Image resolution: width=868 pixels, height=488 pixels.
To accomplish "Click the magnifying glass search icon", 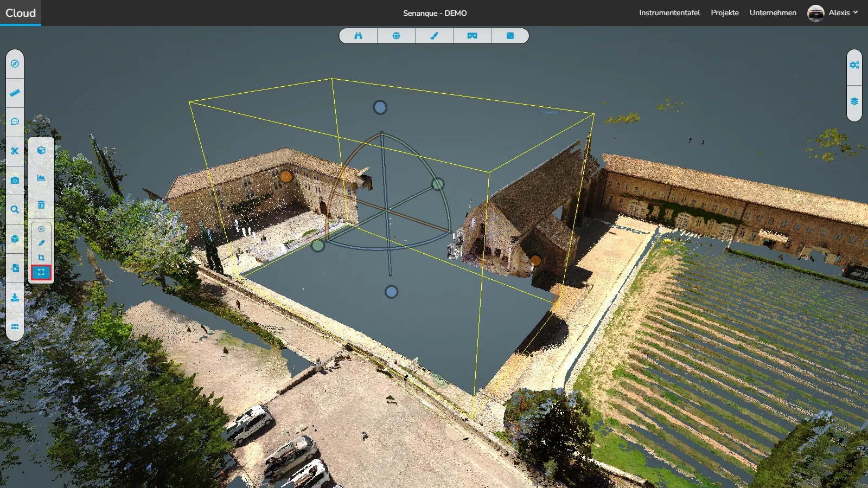I will 15,210.
